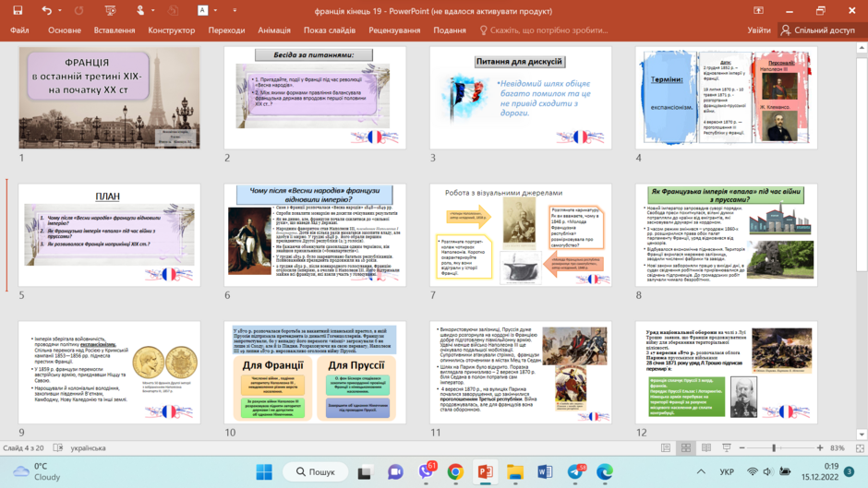Screen dimensions: 868x488
Task: Open the font color dropdown arrow
Action: (x=215, y=10)
